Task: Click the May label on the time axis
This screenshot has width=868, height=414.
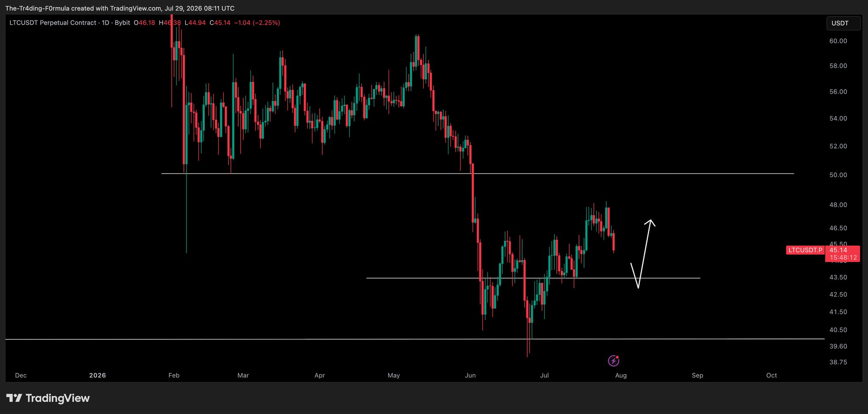Action: pyautogui.click(x=394, y=375)
